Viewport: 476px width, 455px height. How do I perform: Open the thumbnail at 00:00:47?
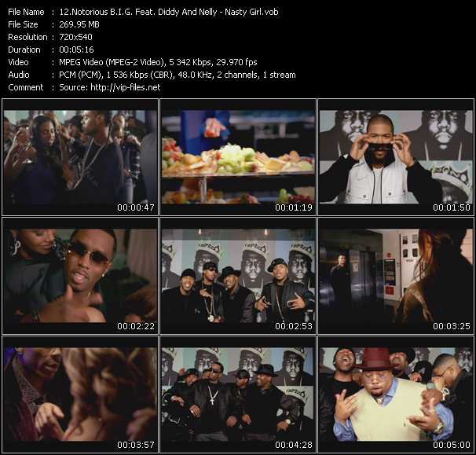coord(80,156)
